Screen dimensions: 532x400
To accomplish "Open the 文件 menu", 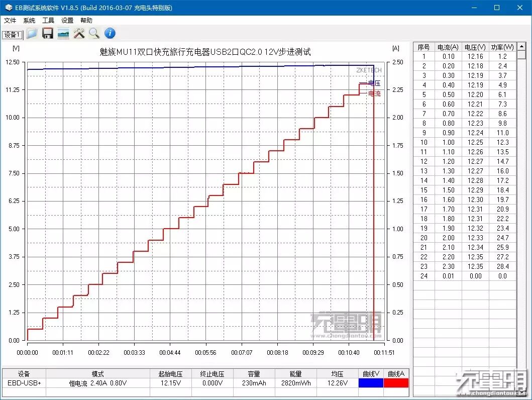I will [10, 21].
